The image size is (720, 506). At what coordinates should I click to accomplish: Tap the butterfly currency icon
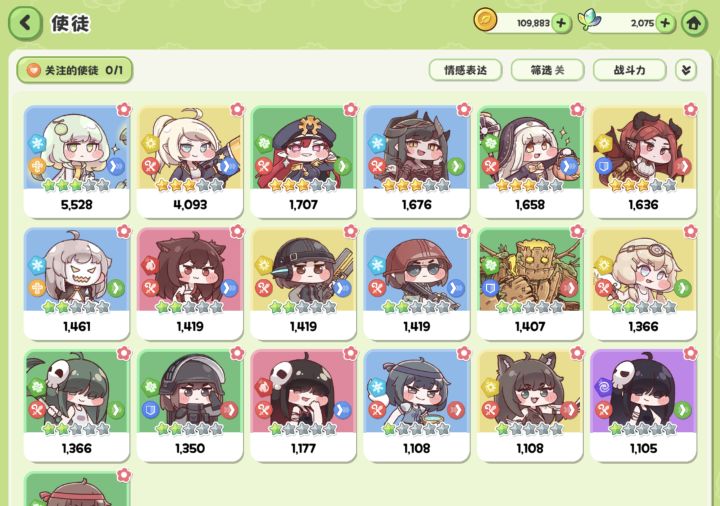[589, 21]
